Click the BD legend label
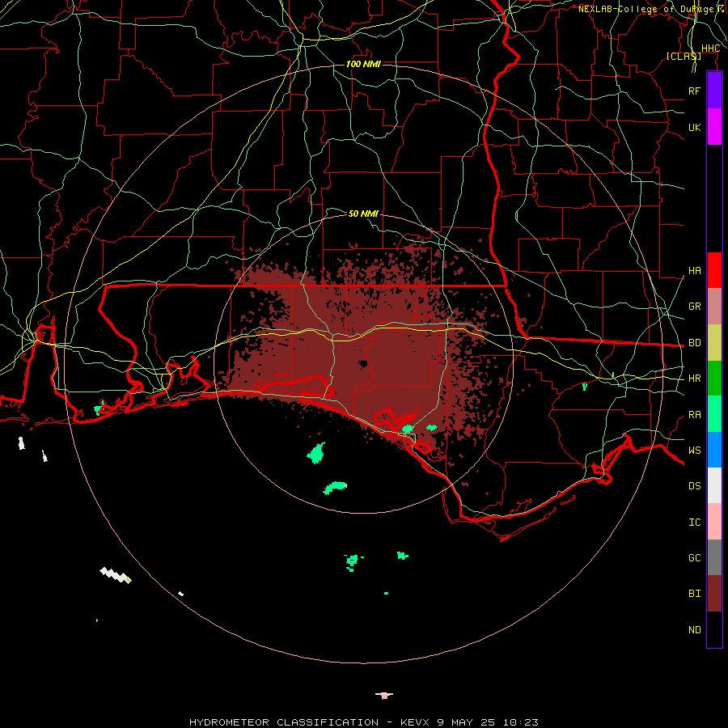 [x=694, y=343]
